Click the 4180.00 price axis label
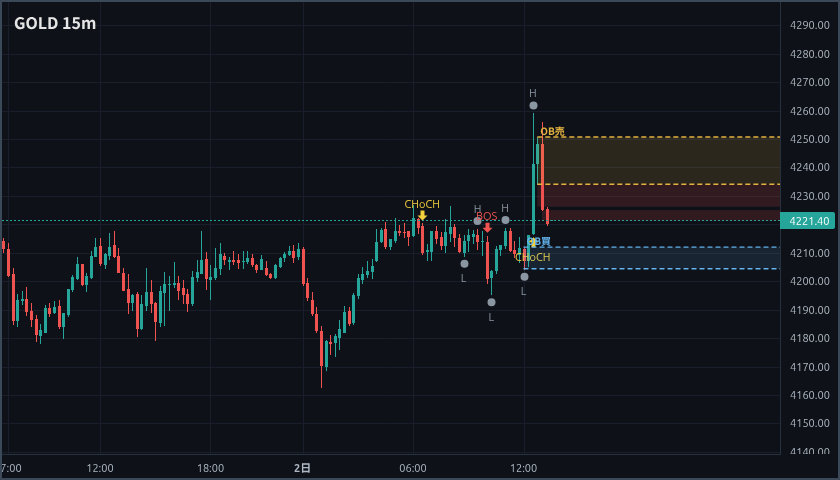 (x=809, y=338)
